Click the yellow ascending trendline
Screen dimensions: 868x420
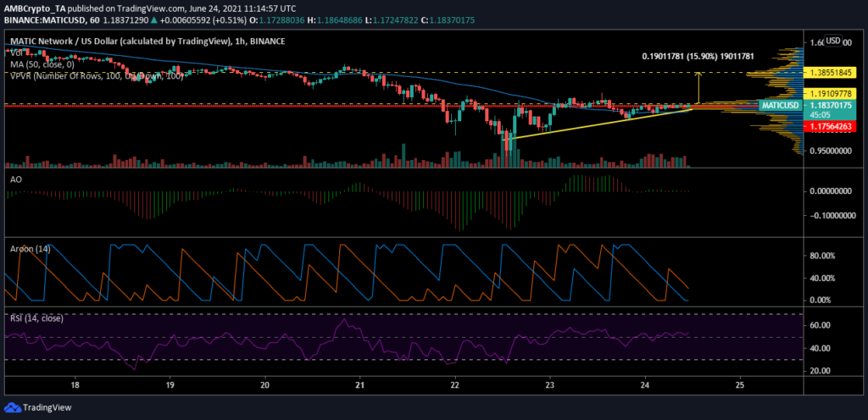pos(598,124)
